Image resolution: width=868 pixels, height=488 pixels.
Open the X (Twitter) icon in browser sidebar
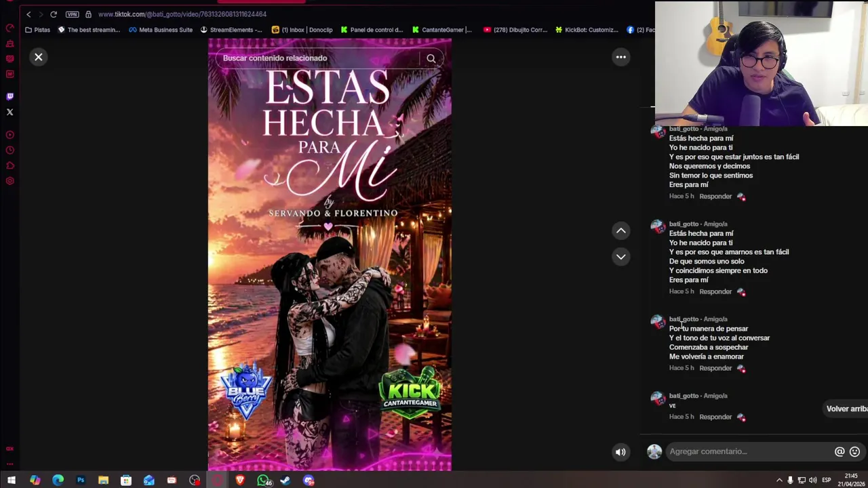click(9, 112)
